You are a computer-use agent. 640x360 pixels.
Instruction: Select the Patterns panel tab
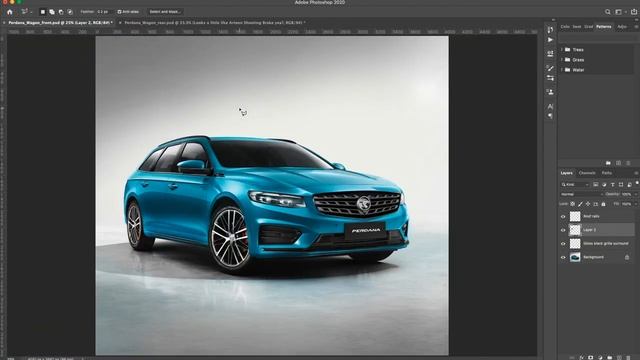tap(604, 27)
